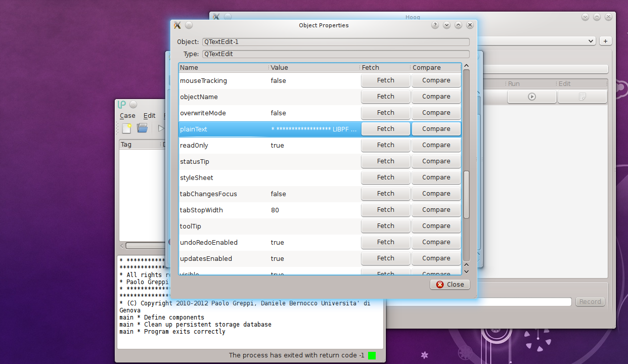Sort properties by the Name column header

222,68
